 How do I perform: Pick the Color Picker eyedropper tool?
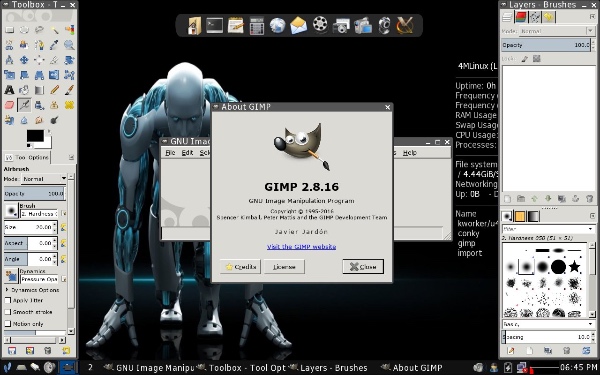(x=54, y=45)
